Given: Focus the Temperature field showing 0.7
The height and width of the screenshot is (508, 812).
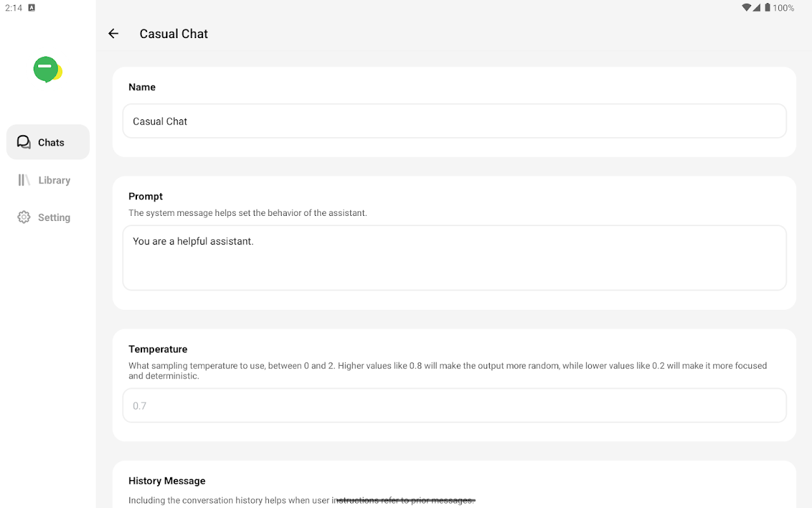Looking at the screenshot, I should [454, 406].
